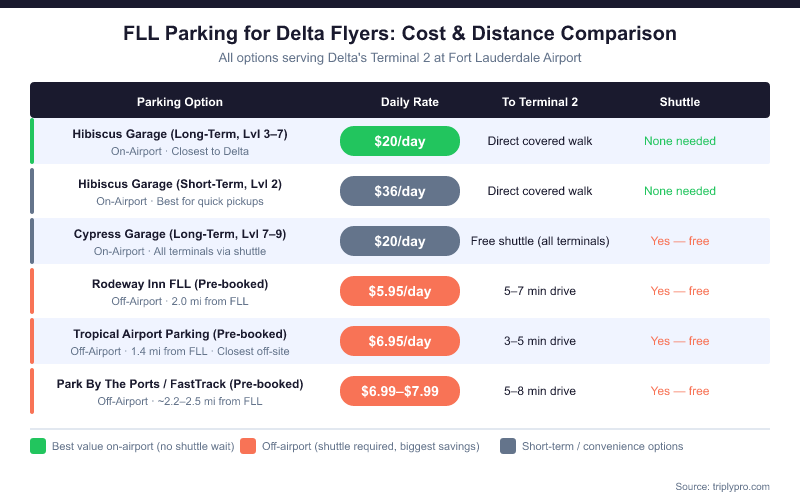Click the $6.95/day rate pill
Viewport: 800px width, 500px height.
400,341
